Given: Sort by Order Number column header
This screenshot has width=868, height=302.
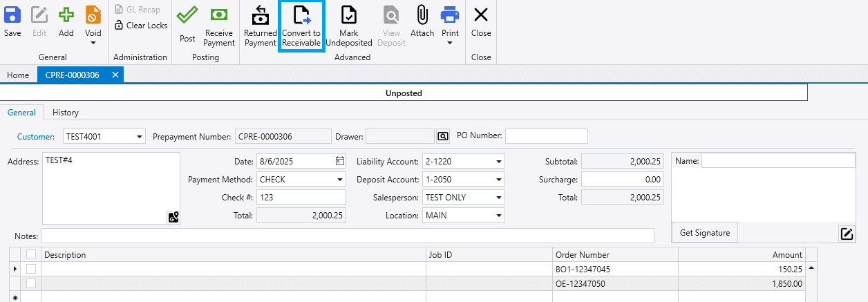Looking at the screenshot, I should [615, 254].
